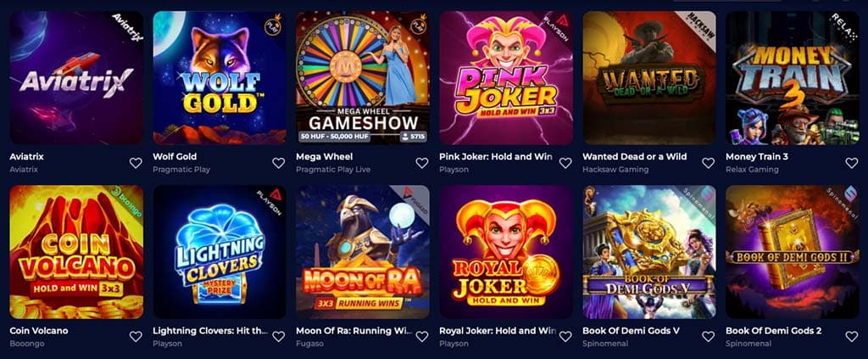Click the Spinomenal provider label under Demi Gods V

[605, 344]
